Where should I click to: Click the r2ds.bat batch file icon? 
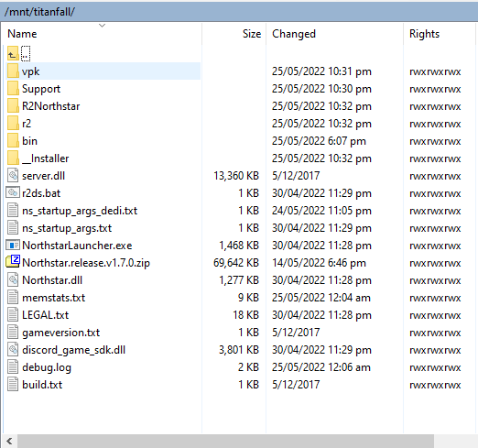pos(13,192)
